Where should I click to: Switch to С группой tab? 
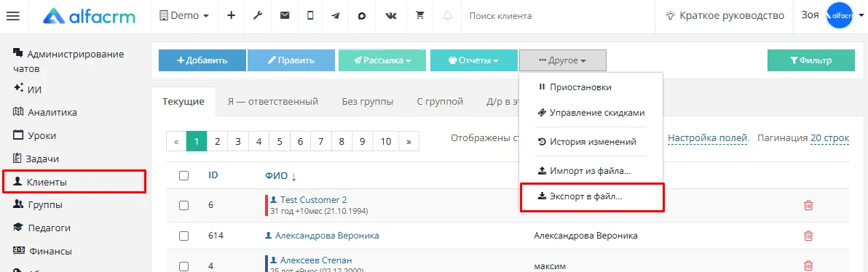(x=440, y=102)
